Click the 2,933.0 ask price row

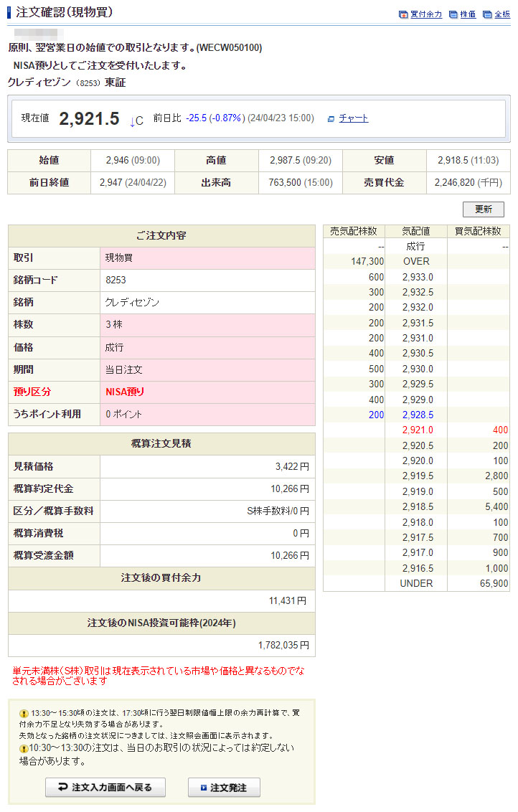coord(417,277)
